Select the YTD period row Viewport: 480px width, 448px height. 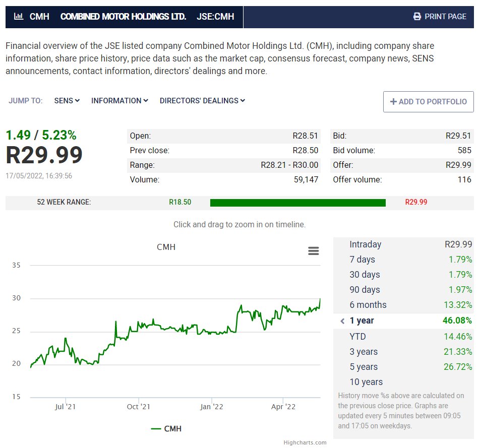coord(403,337)
